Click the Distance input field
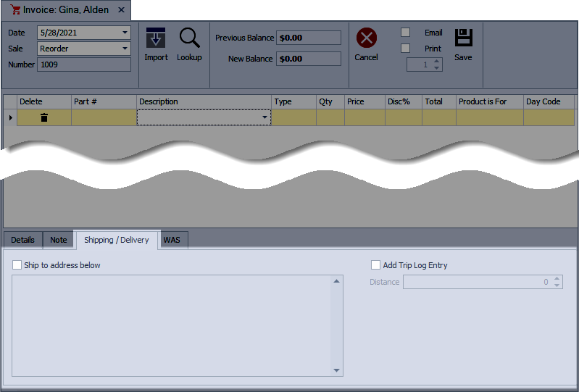This screenshot has width=579, height=392. pos(478,282)
